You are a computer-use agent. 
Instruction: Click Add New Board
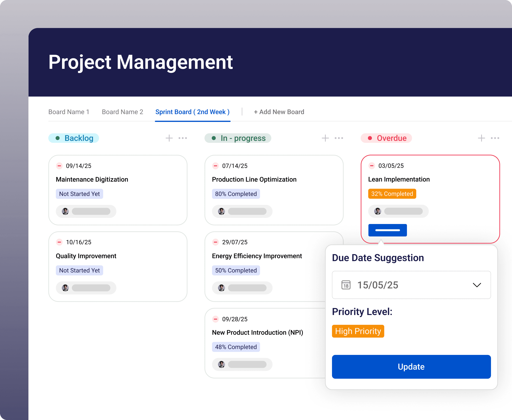[279, 112]
